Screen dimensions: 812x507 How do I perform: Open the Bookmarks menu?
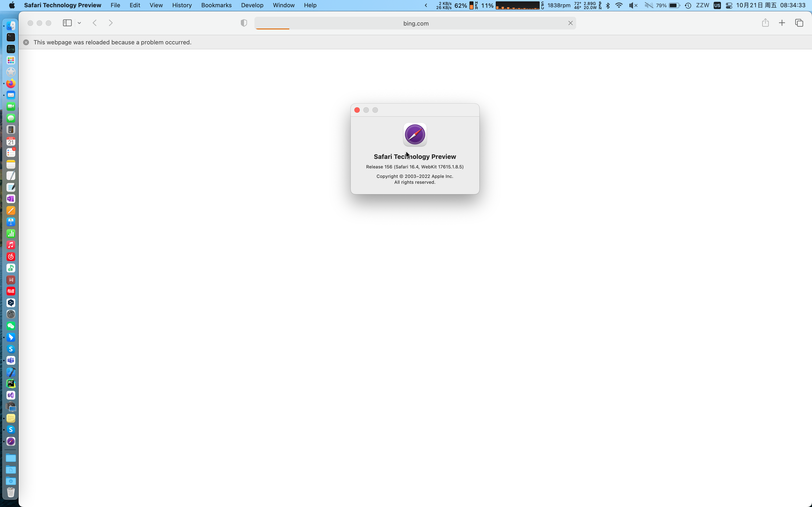pyautogui.click(x=216, y=5)
